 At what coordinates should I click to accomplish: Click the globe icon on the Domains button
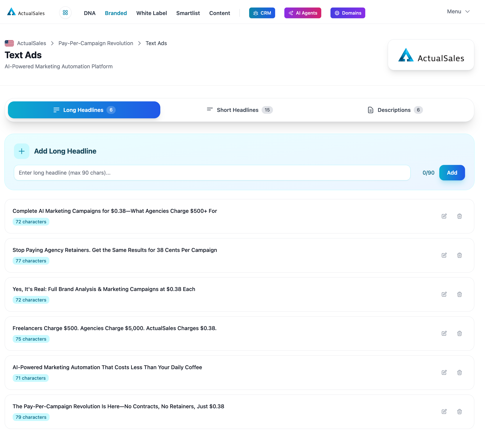coord(337,13)
